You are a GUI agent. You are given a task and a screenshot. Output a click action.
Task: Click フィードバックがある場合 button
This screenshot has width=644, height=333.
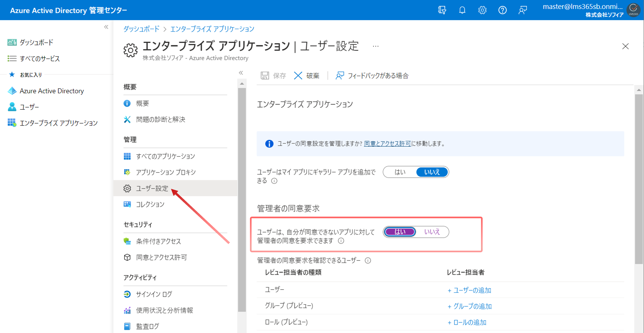pyautogui.click(x=372, y=76)
